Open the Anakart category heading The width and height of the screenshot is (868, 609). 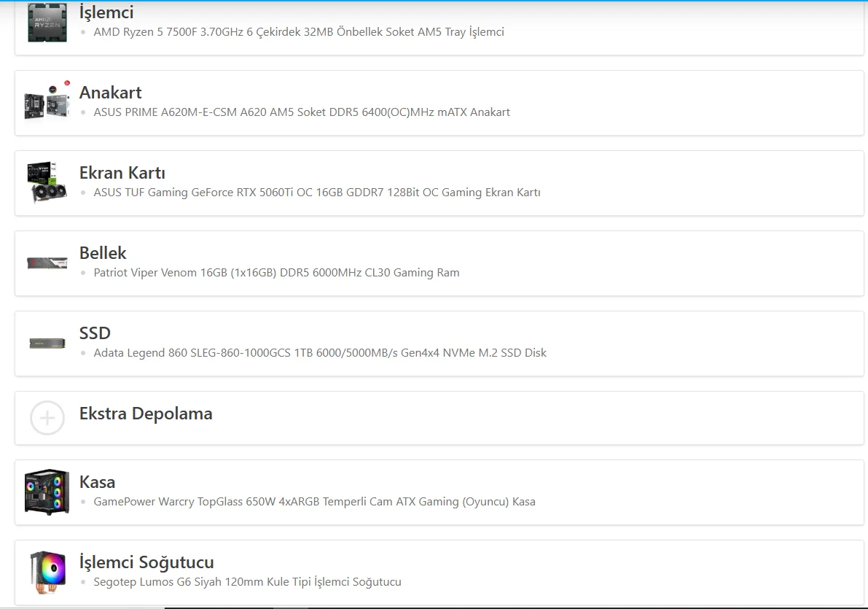pos(110,93)
